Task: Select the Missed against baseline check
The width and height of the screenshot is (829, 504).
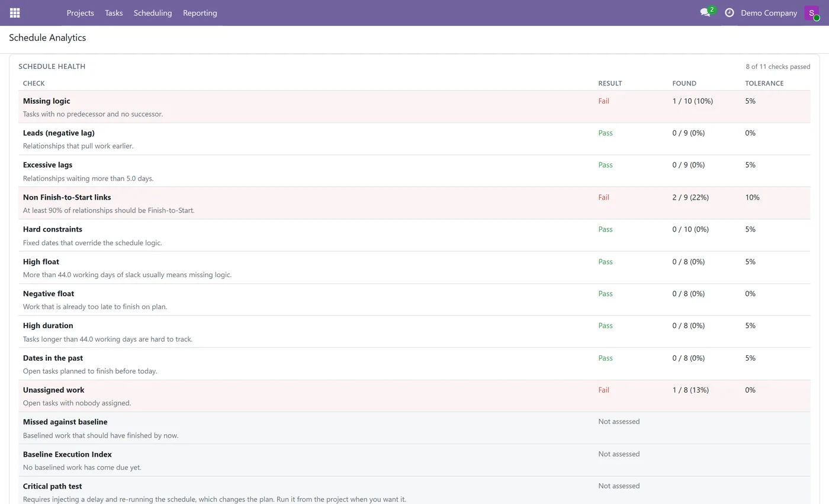Action: [x=65, y=422]
